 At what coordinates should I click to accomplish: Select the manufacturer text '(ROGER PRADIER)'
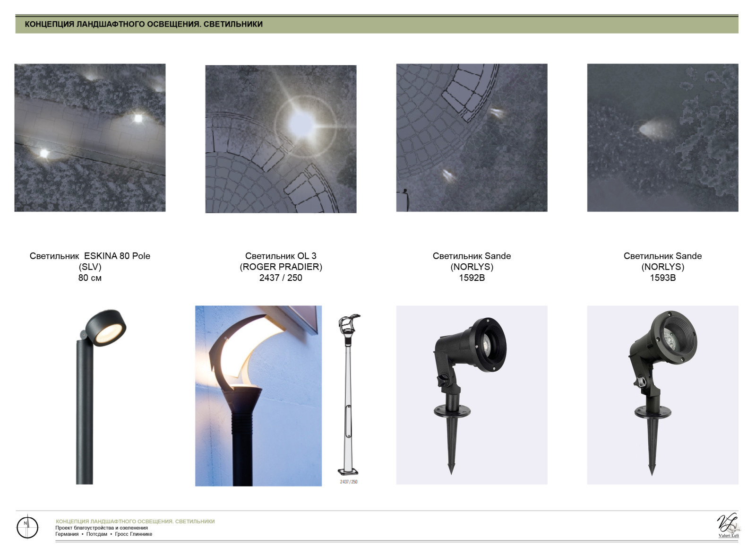pos(281,267)
